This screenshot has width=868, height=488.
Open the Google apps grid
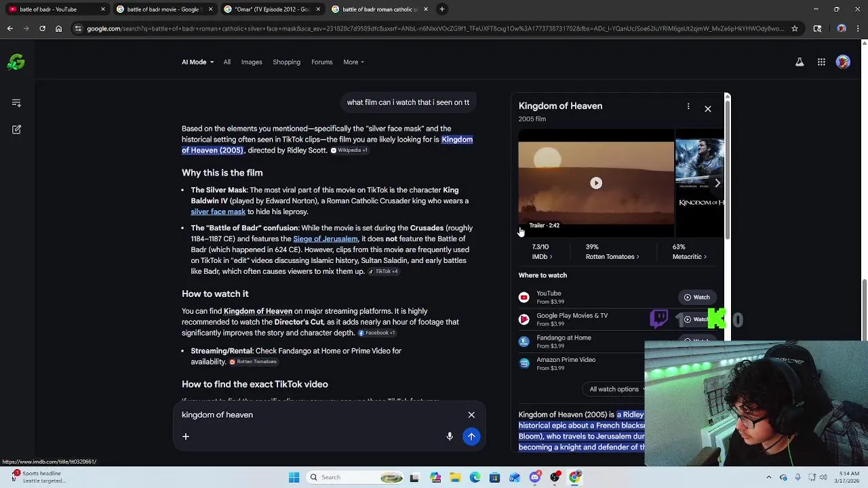(821, 62)
